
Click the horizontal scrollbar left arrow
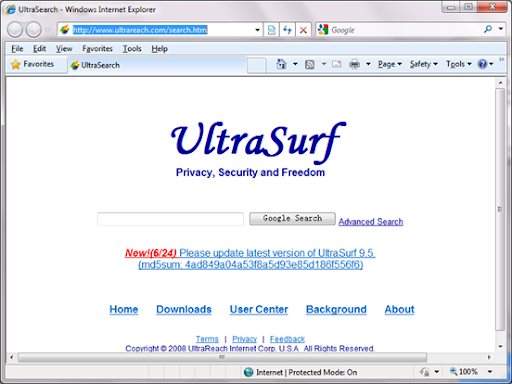[x=12, y=357]
